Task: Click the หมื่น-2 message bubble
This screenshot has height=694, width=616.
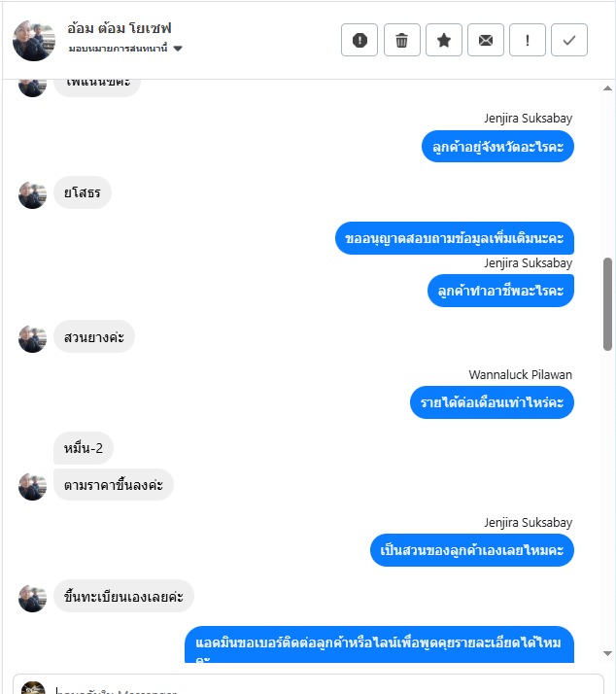Action: click(84, 448)
